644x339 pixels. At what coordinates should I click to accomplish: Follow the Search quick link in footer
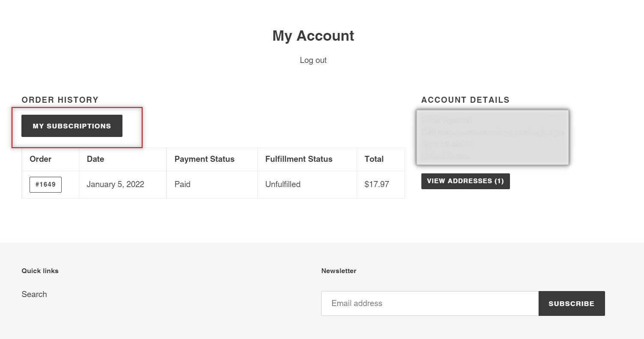click(34, 294)
